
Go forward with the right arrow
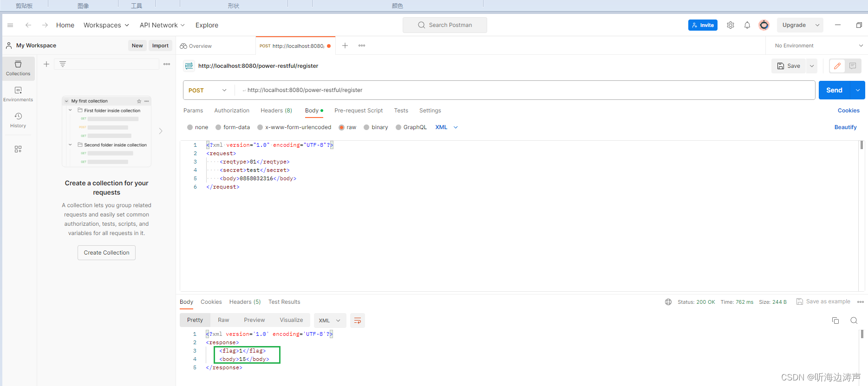click(x=45, y=25)
